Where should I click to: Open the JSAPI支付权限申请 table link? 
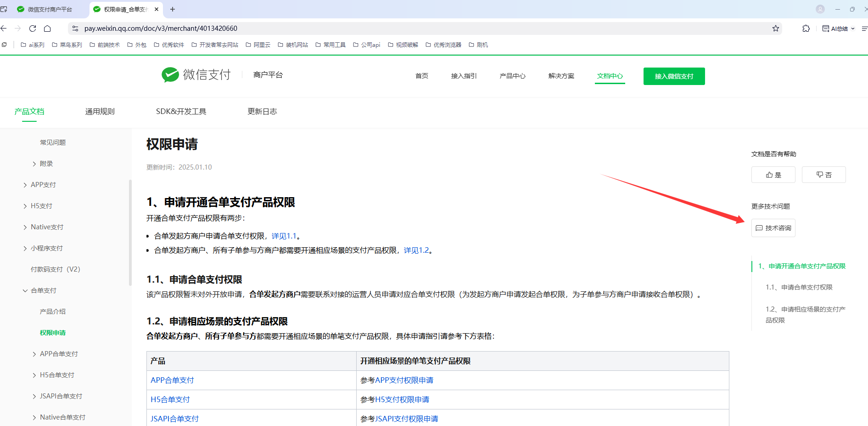(x=407, y=419)
